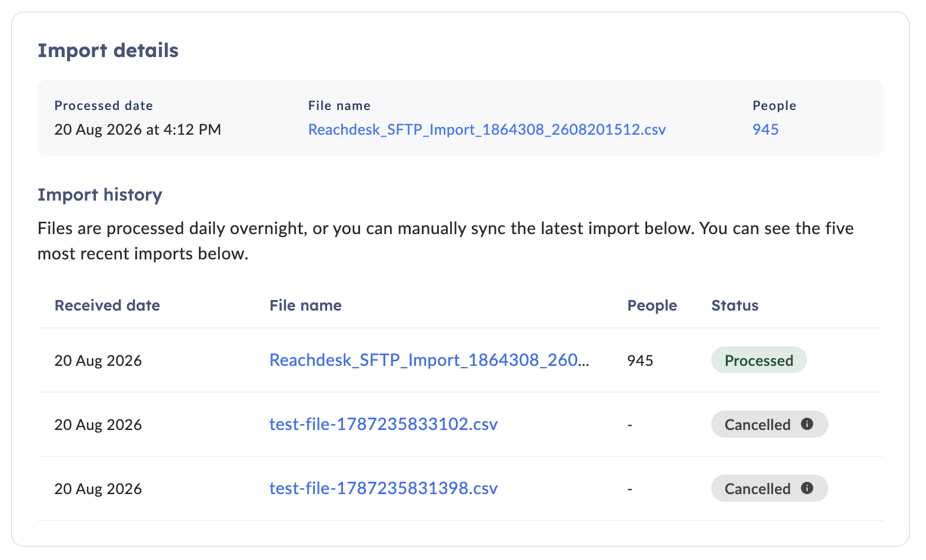Click the Import details heading
Image resolution: width=926 pixels, height=560 pixels.
coord(108,51)
